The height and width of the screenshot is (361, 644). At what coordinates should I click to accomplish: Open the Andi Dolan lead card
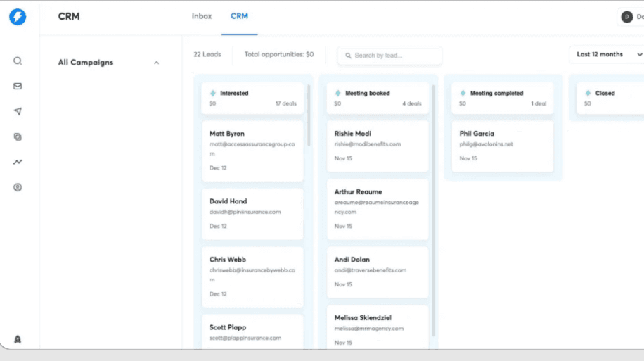[378, 272]
